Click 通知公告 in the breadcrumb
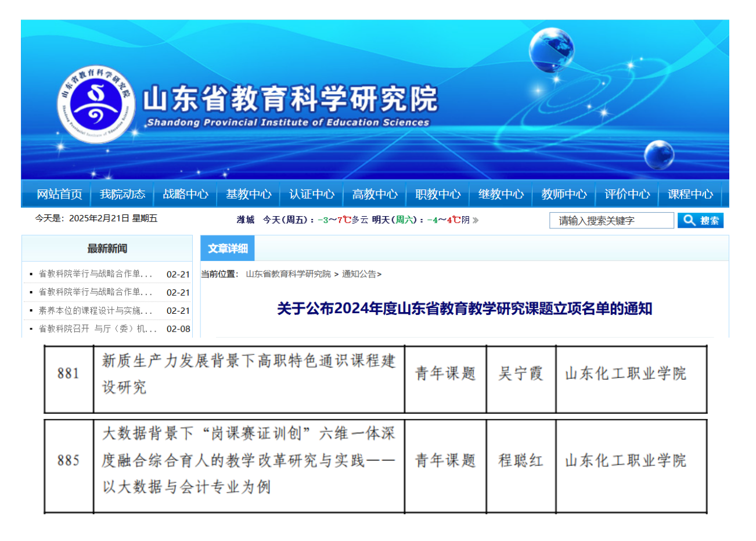The width and height of the screenshot is (756, 541). (359, 274)
